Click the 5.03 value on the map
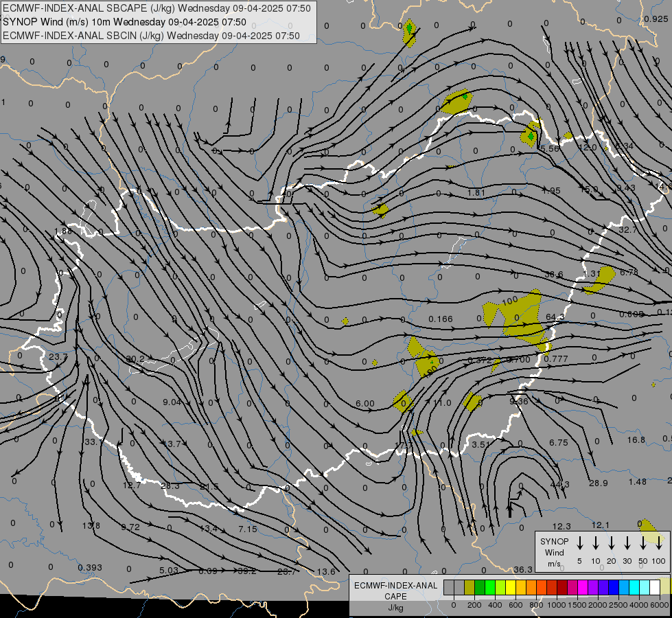Image resolution: width=672 pixels, height=618 pixels. (x=169, y=571)
